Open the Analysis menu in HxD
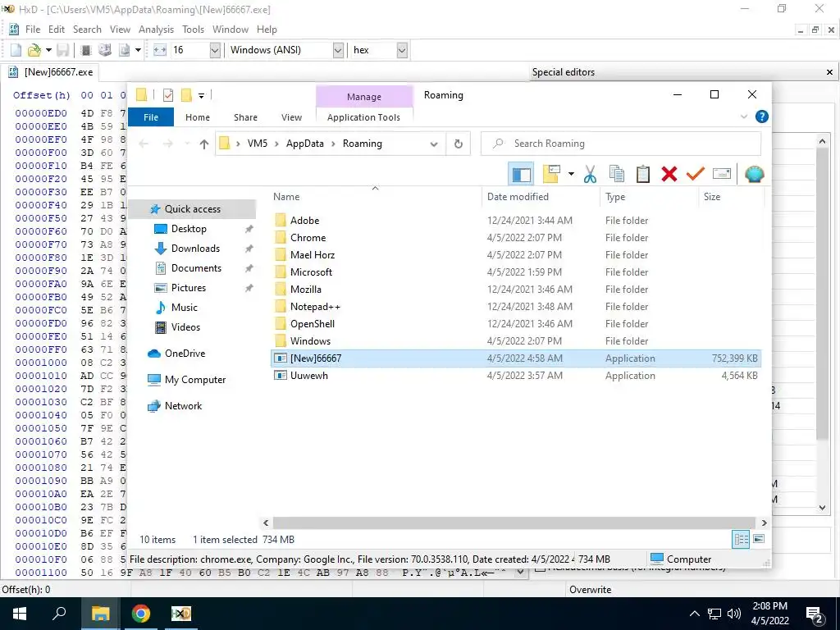Screen dimensions: 840x630 pyautogui.click(x=156, y=30)
